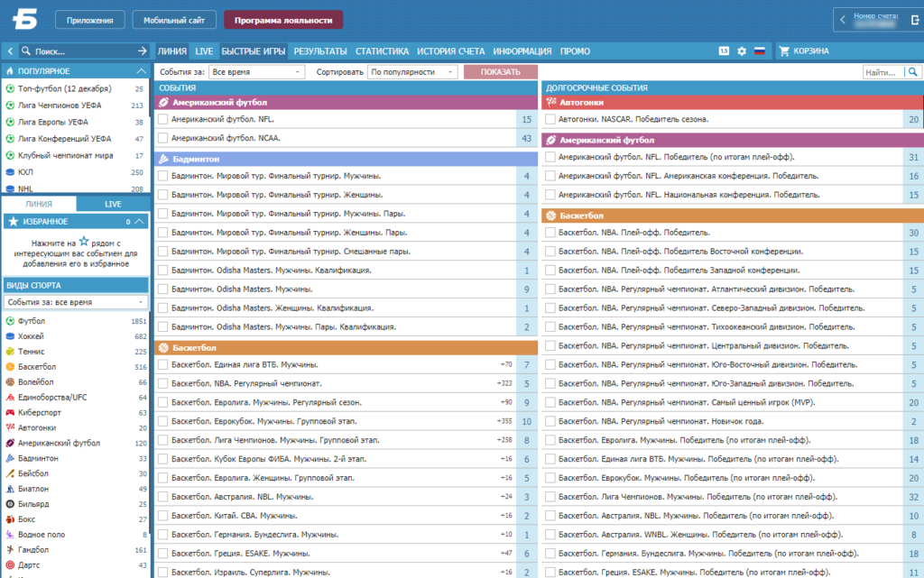Click the Показать button
The image size is (924, 578).
[x=500, y=72]
